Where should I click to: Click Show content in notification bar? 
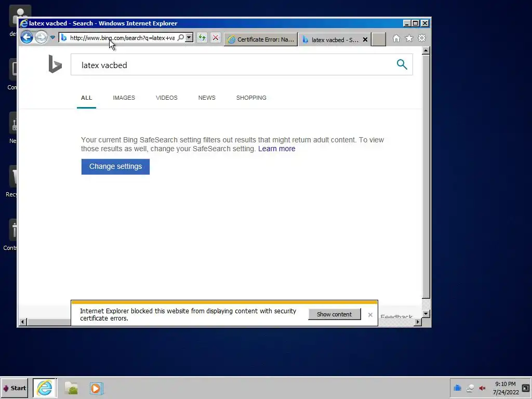pyautogui.click(x=334, y=314)
